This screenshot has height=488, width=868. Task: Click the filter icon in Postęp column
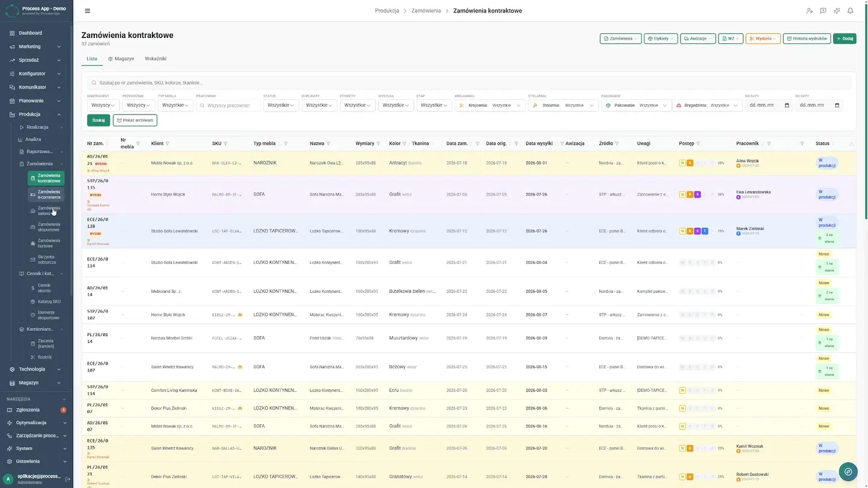click(x=698, y=143)
